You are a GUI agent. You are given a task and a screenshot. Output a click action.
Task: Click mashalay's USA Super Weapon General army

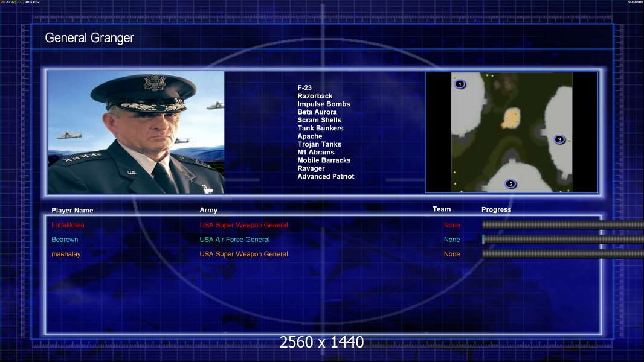click(243, 254)
